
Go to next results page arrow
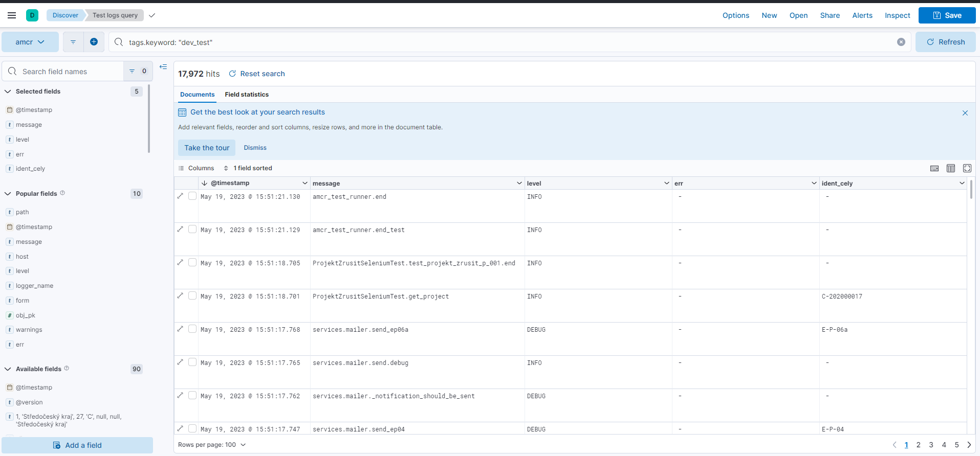point(969,445)
